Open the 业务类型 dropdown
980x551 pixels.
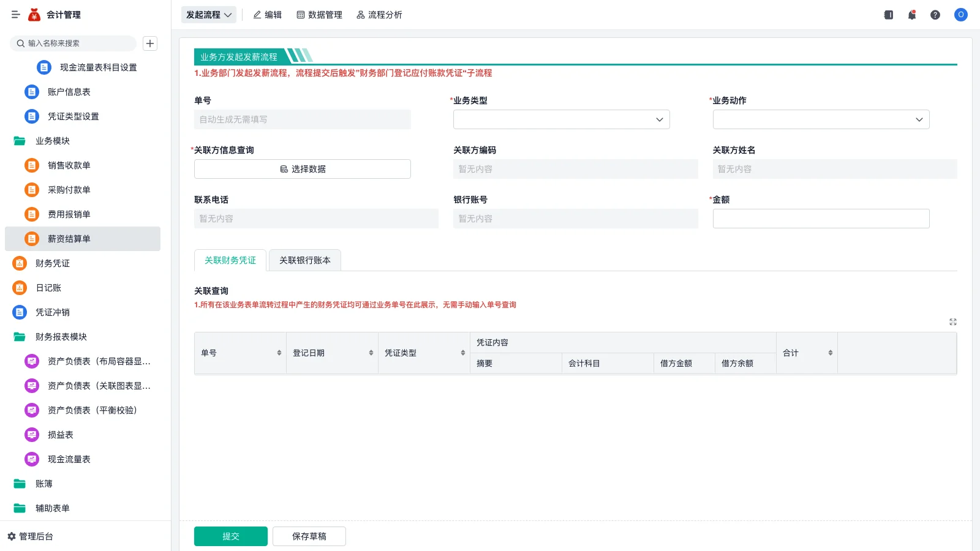pyautogui.click(x=562, y=119)
